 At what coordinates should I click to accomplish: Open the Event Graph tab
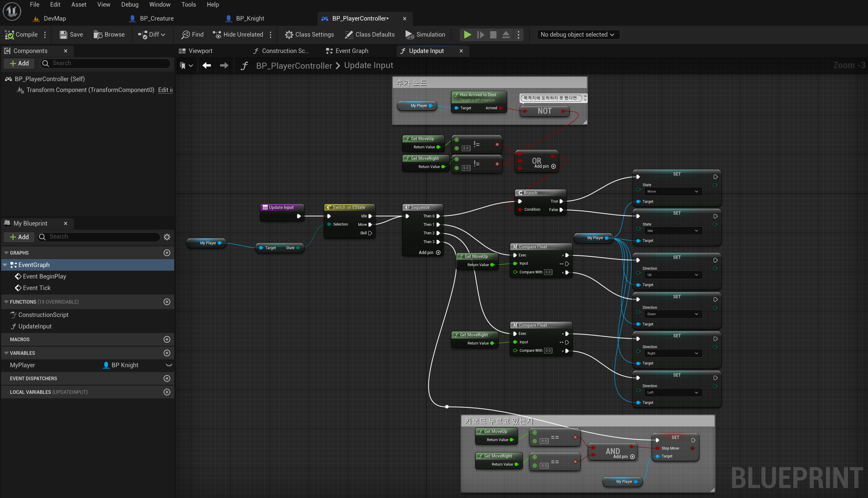(x=348, y=51)
